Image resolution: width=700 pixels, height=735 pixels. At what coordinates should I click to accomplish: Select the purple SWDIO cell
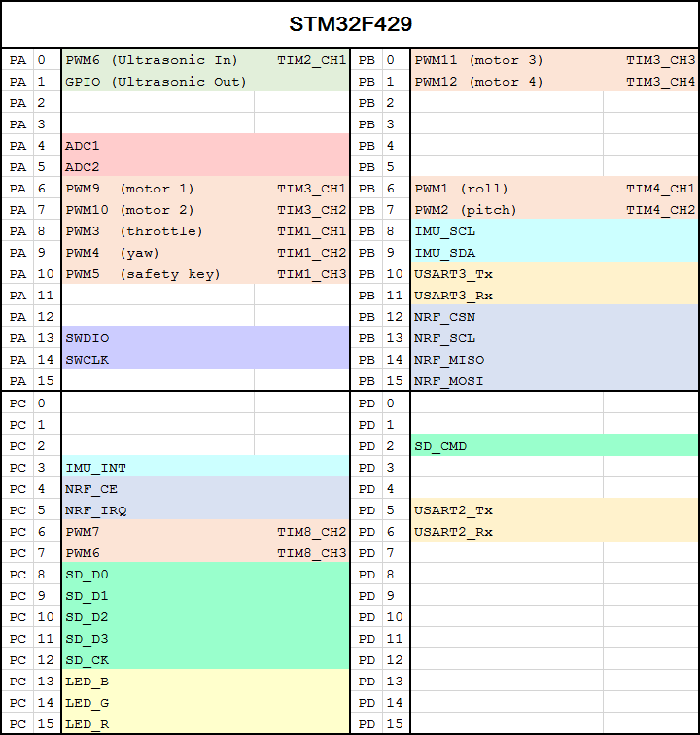point(205,338)
